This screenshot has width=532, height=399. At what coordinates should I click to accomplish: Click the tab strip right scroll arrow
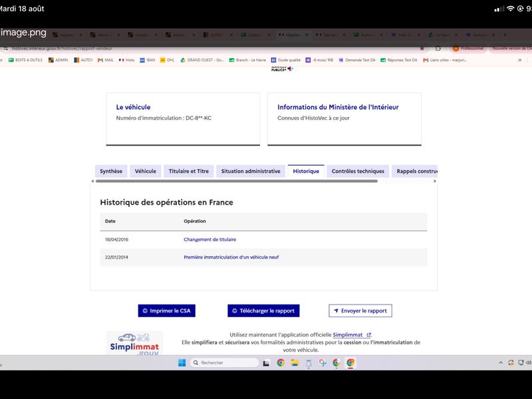point(435,181)
